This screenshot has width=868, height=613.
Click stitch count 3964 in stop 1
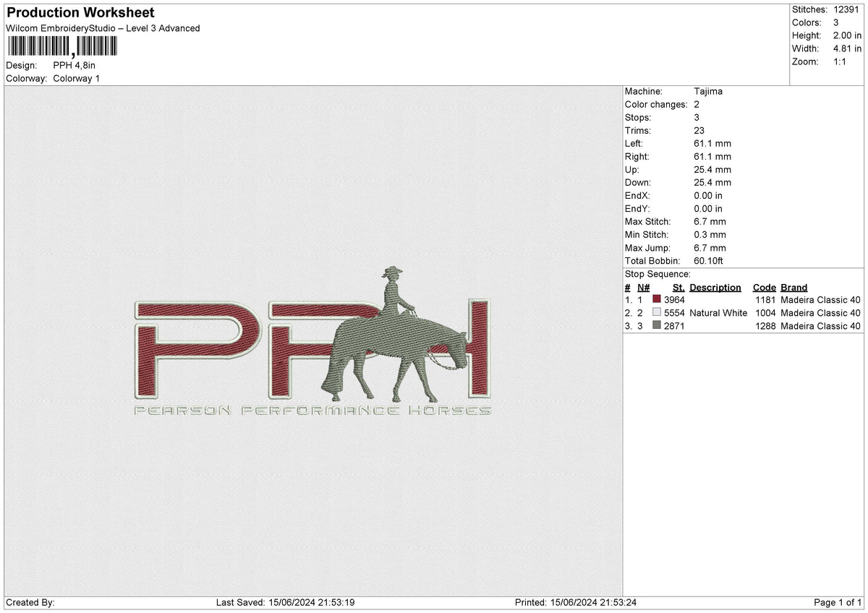pyautogui.click(x=674, y=299)
